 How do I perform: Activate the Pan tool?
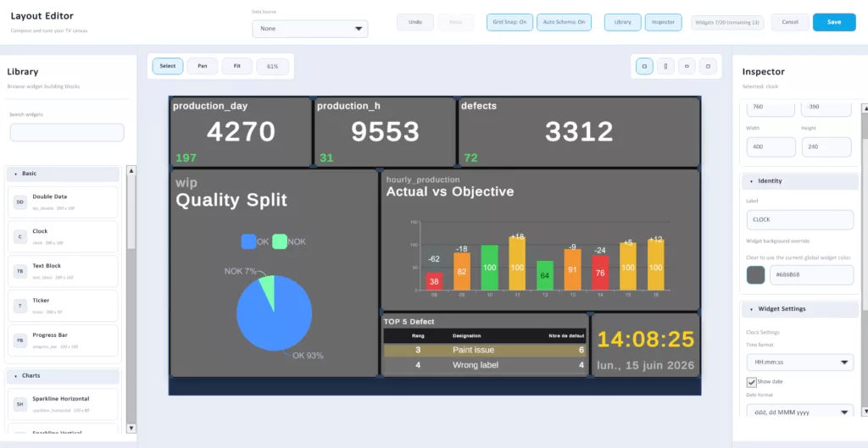203,66
